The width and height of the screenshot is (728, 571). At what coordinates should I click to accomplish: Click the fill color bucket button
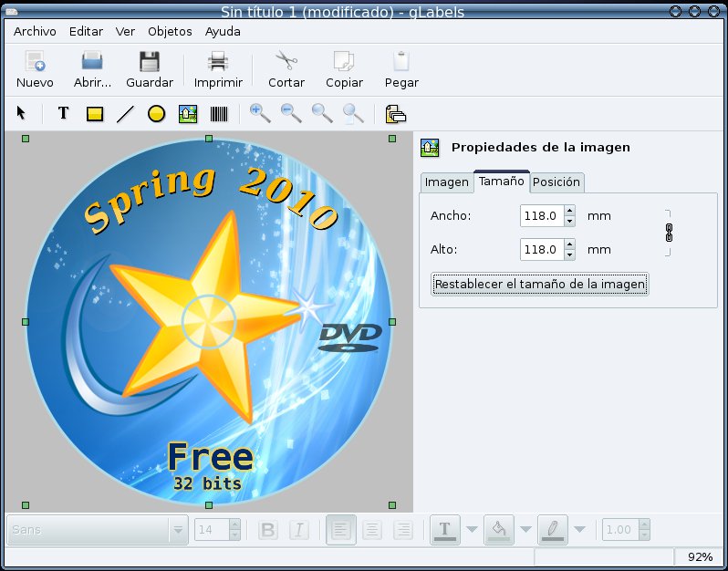click(499, 530)
